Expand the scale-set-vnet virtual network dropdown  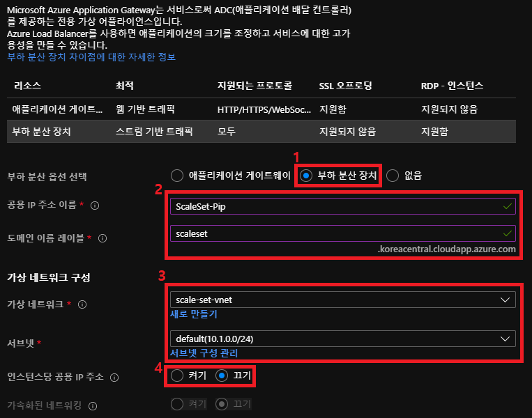point(342,300)
